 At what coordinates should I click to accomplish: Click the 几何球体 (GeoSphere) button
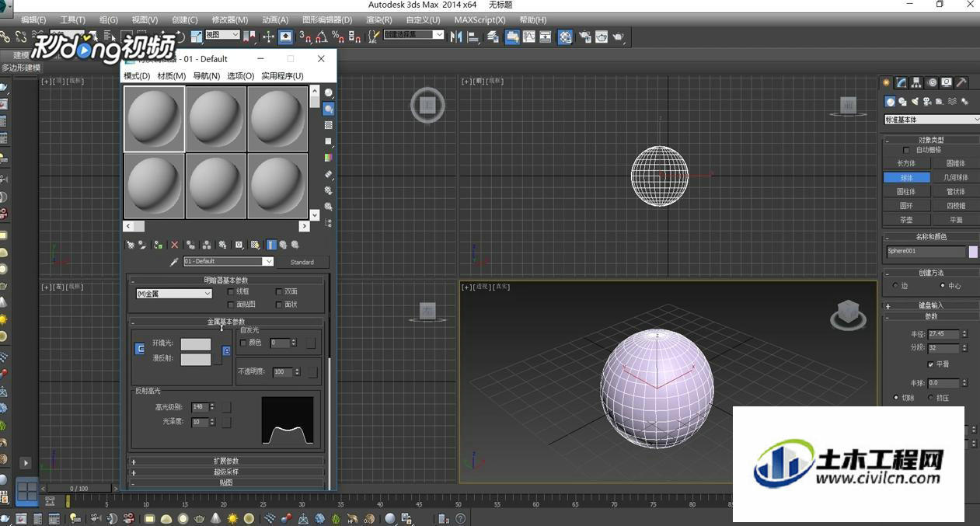click(x=956, y=178)
